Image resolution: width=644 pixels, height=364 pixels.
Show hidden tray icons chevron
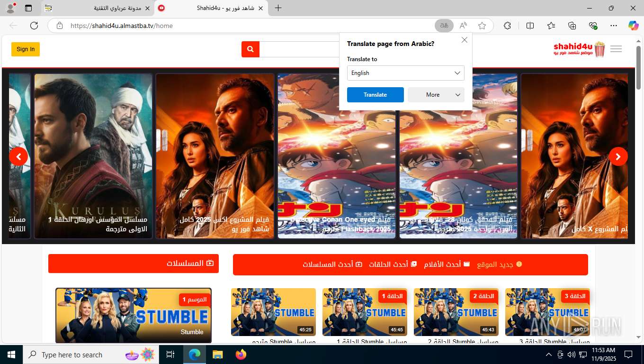549,355
